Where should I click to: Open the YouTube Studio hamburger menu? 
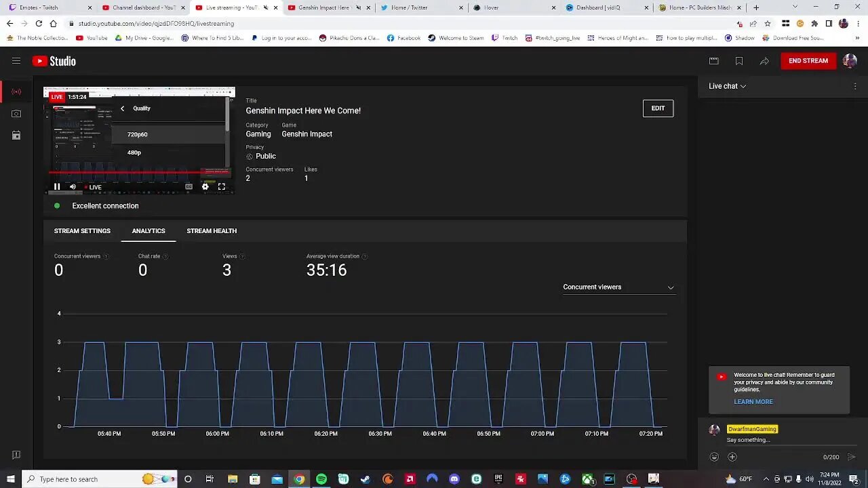point(16,61)
